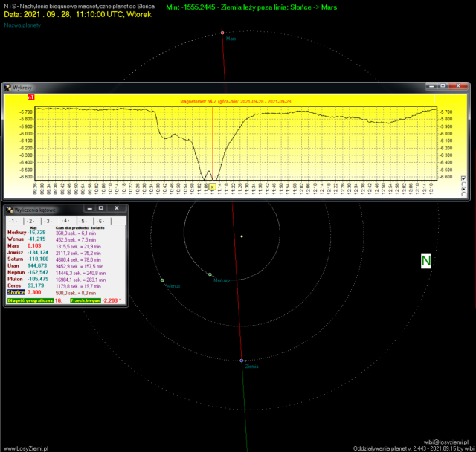This screenshot has width=476, height=452.
Task: Select the last radio button beside chart
Action: tap(464, 193)
